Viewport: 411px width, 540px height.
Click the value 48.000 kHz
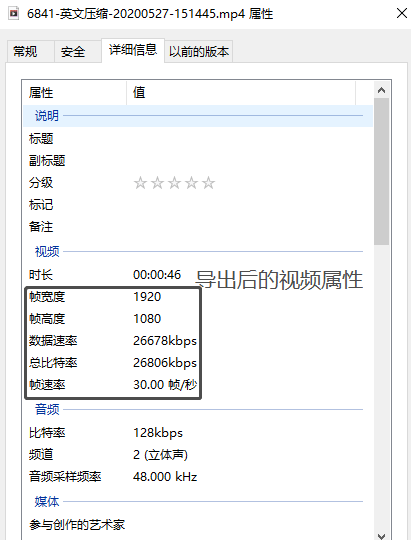click(x=165, y=477)
